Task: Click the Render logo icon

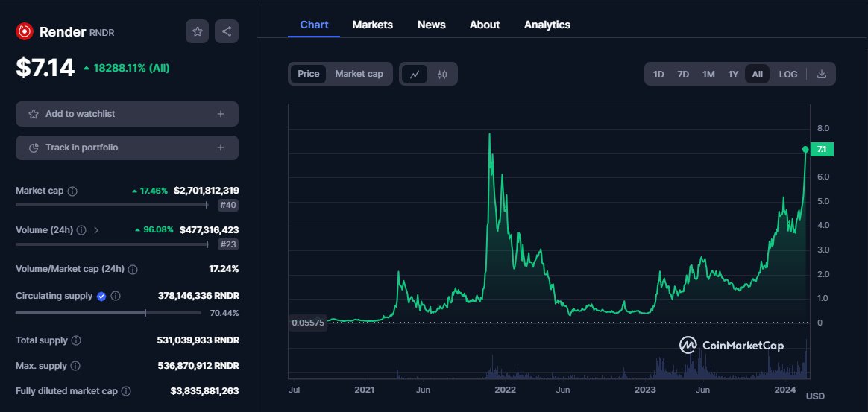Action: point(25,31)
